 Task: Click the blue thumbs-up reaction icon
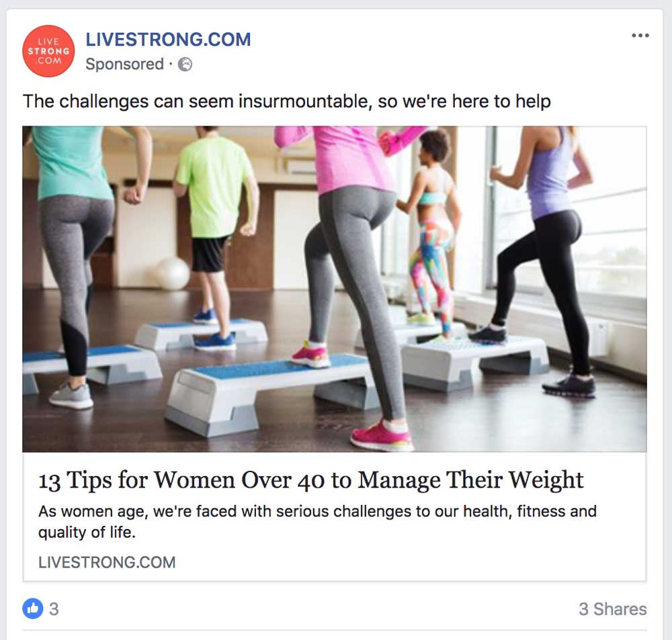pyautogui.click(x=33, y=608)
